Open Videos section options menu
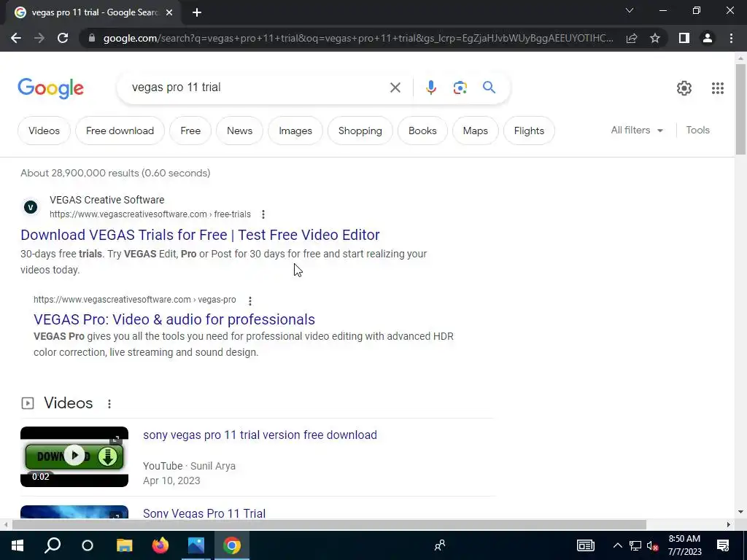Viewport: 747px width, 560px height. coord(109,404)
